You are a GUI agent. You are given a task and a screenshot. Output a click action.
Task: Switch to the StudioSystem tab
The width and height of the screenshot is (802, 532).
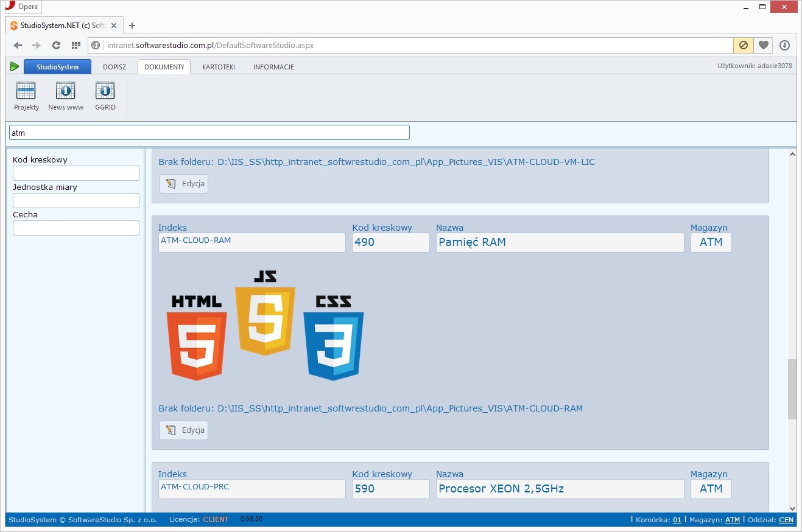[x=57, y=67]
